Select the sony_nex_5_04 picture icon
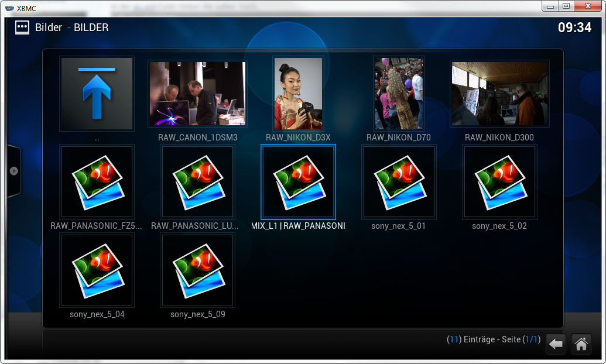The width and height of the screenshot is (606, 364). pos(97,270)
